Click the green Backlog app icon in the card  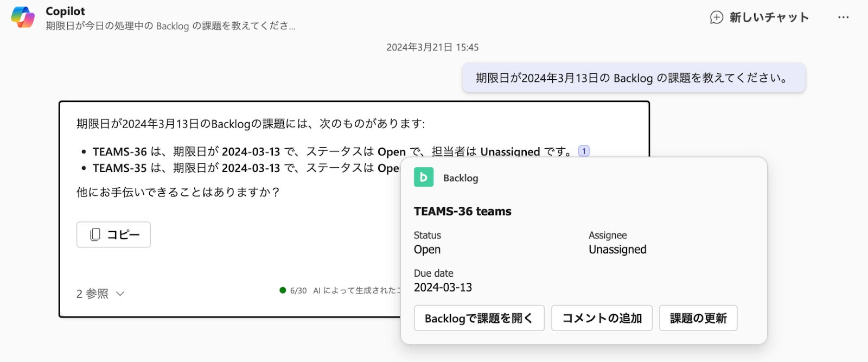tap(424, 177)
